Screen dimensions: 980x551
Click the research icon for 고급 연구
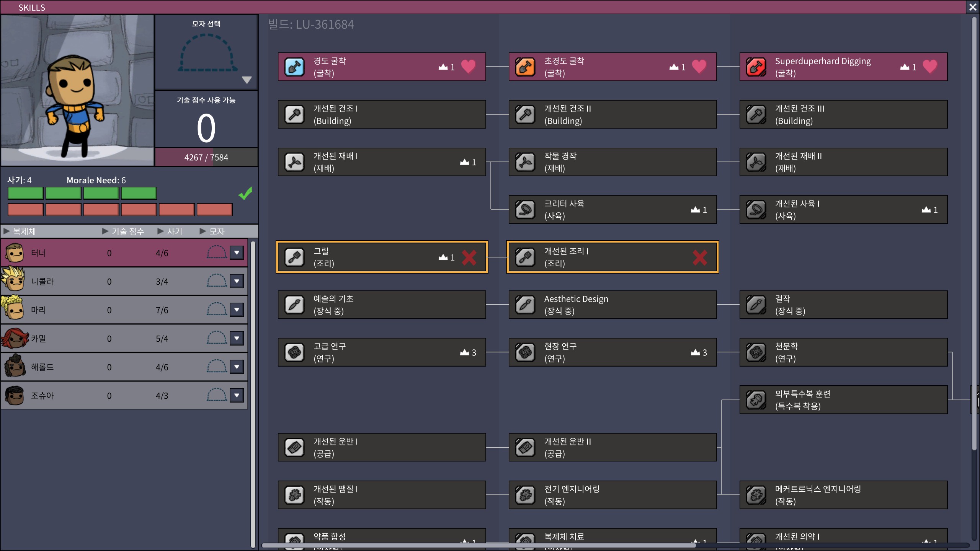coord(294,352)
